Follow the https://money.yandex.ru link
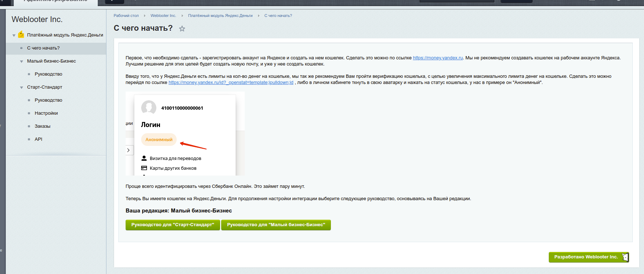This screenshot has height=274, width=644. 438,58
